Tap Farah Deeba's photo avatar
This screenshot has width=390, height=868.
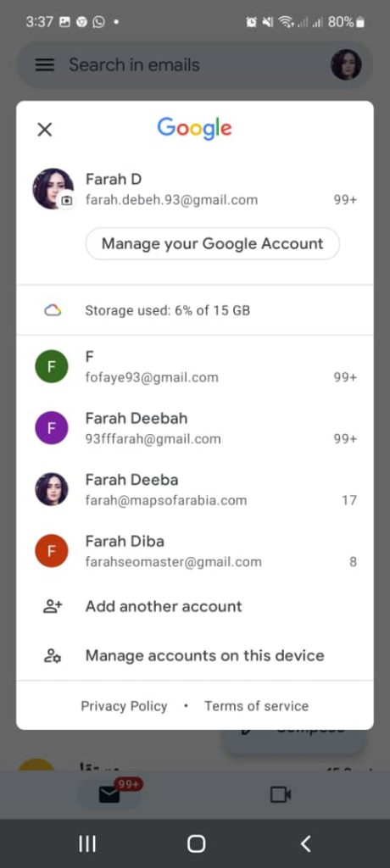pyautogui.click(x=52, y=489)
